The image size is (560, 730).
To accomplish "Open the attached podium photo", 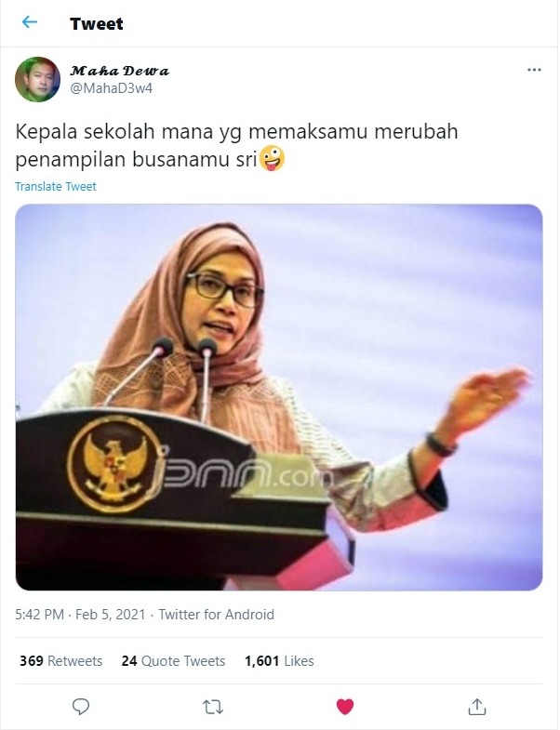I will pyautogui.click(x=279, y=397).
